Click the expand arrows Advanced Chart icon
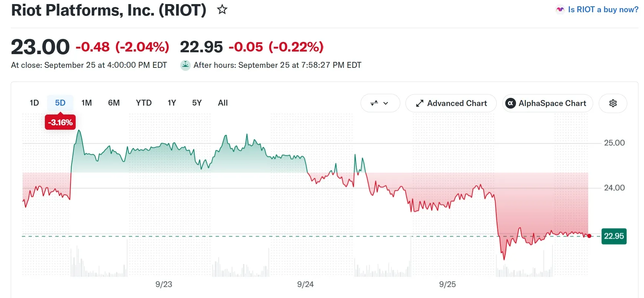The image size is (644, 298). click(x=420, y=103)
